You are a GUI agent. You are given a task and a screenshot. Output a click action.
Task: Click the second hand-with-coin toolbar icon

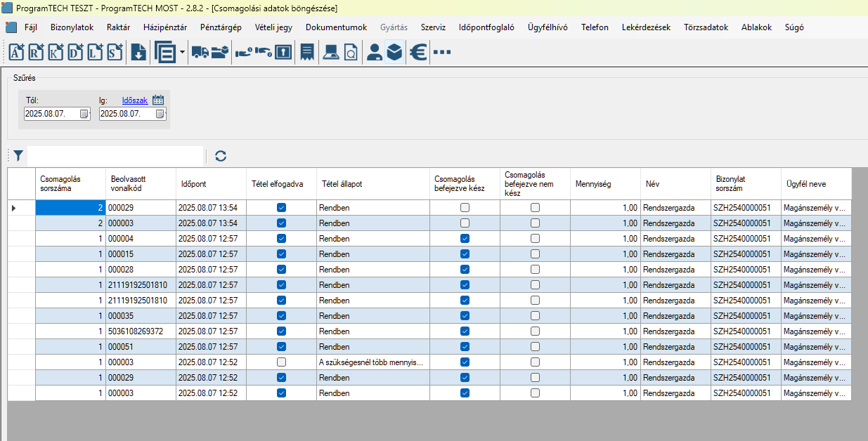[264, 52]
